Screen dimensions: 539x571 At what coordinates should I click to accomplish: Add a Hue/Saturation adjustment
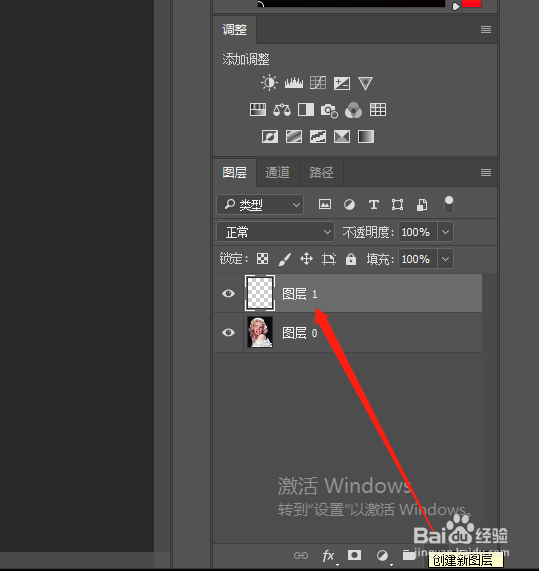[258, 110]
